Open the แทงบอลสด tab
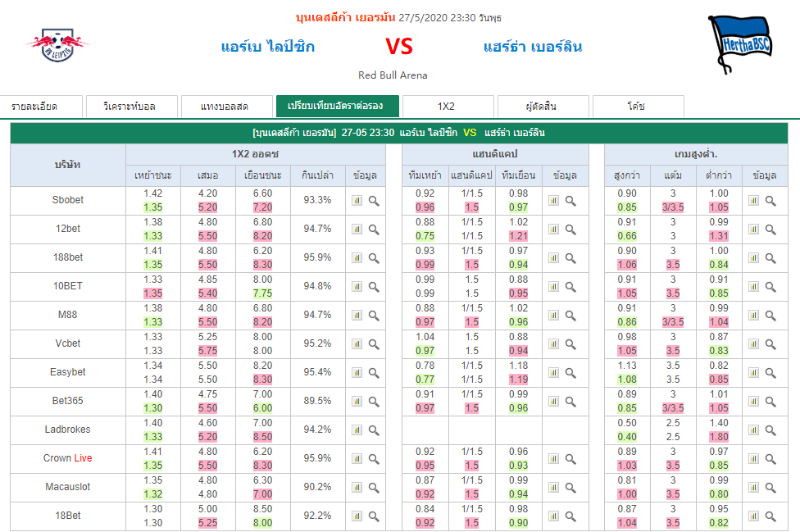 click(x=227, y=107)
